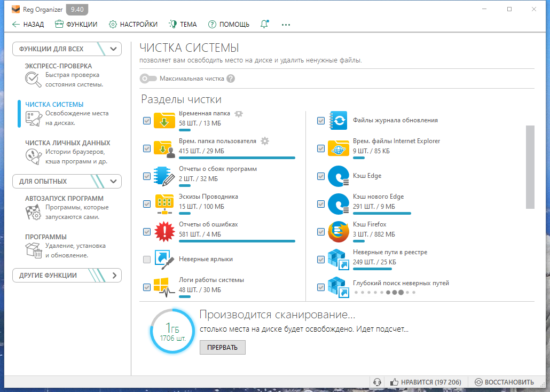Click the Неверные пути в реестре checkbox
550x392 pixels.
click(321, 260)
